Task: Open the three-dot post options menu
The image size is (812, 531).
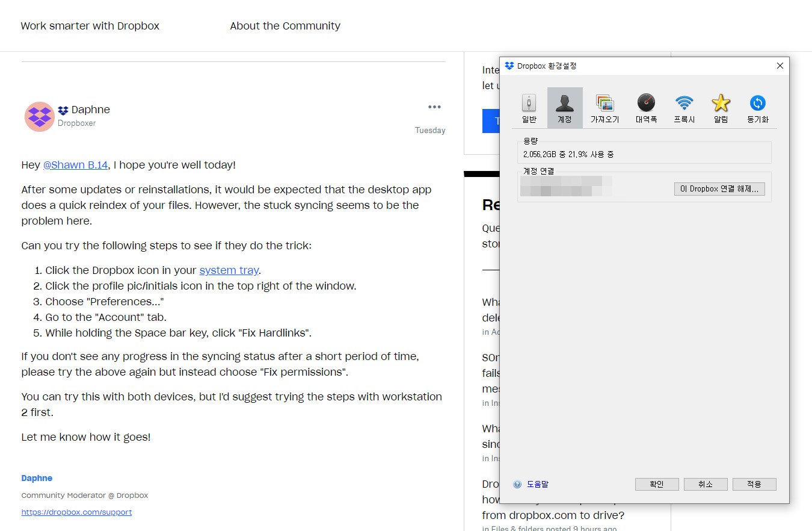Action: coord(434,107)
